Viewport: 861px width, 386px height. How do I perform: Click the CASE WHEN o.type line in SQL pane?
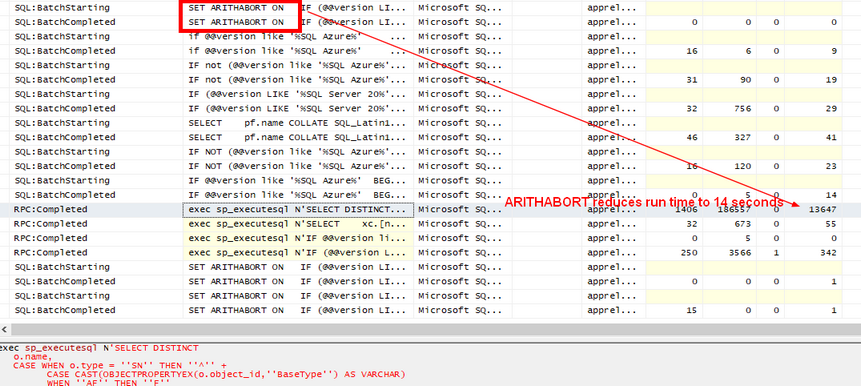coord(119,365)
